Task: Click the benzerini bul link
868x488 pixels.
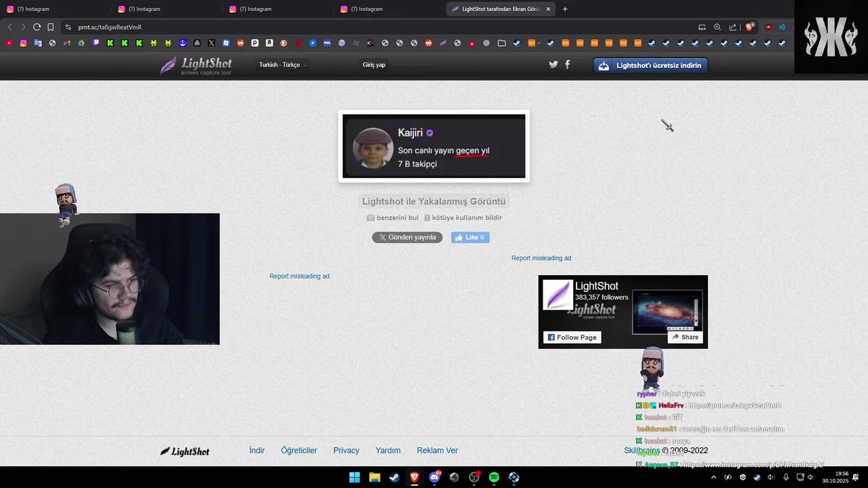Action: [393, 218]
